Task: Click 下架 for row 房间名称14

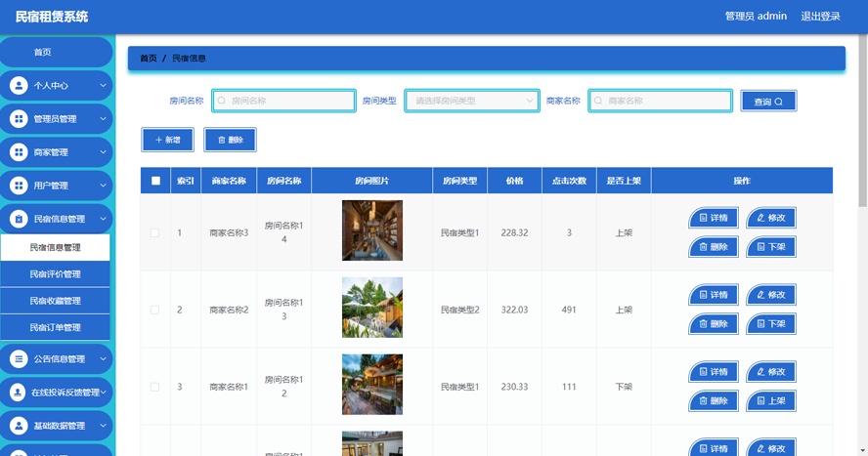Action: pyautogui.click(x=771, y=246)
